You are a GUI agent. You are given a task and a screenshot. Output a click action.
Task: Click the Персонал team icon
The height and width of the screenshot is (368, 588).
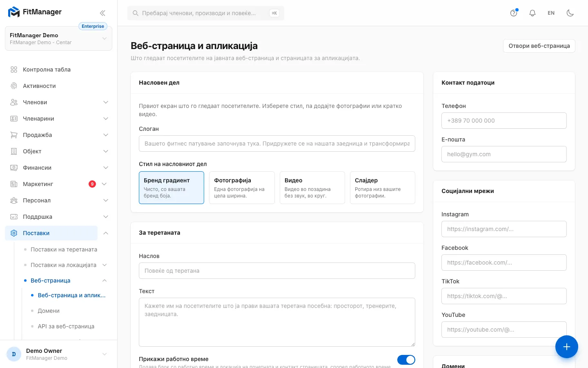click(x=14, y=200)
